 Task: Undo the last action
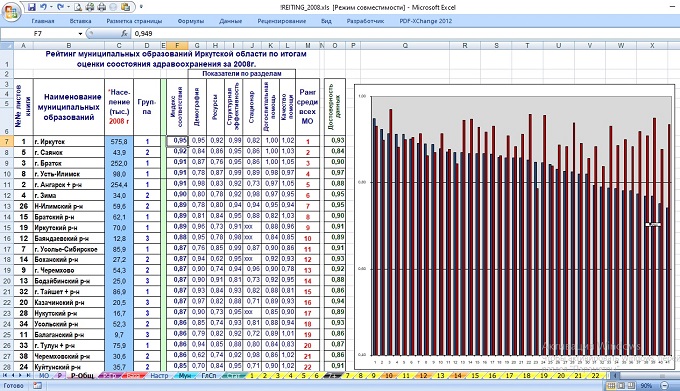(x=43, y=7)
